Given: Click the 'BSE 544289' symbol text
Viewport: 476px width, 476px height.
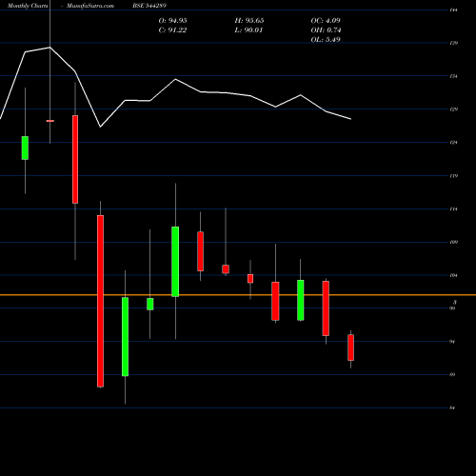Looking at the screenshot, I should 149,6.
